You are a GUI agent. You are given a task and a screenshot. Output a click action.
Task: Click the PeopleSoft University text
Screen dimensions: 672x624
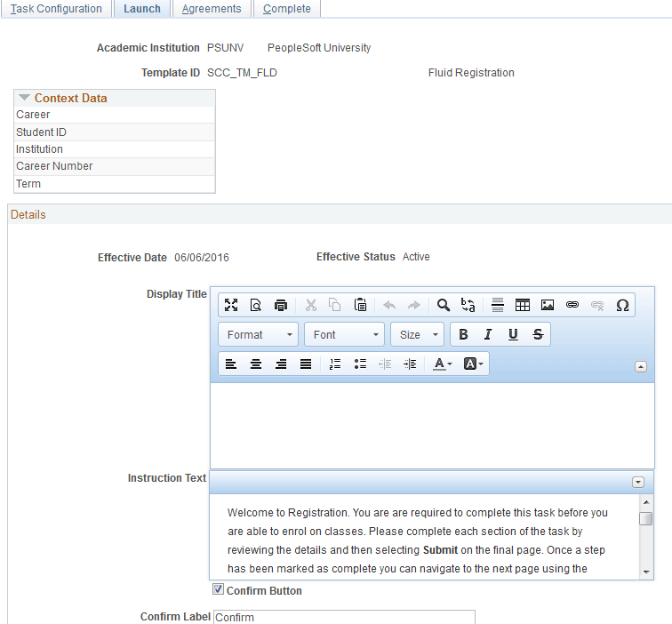coord(319,48)
